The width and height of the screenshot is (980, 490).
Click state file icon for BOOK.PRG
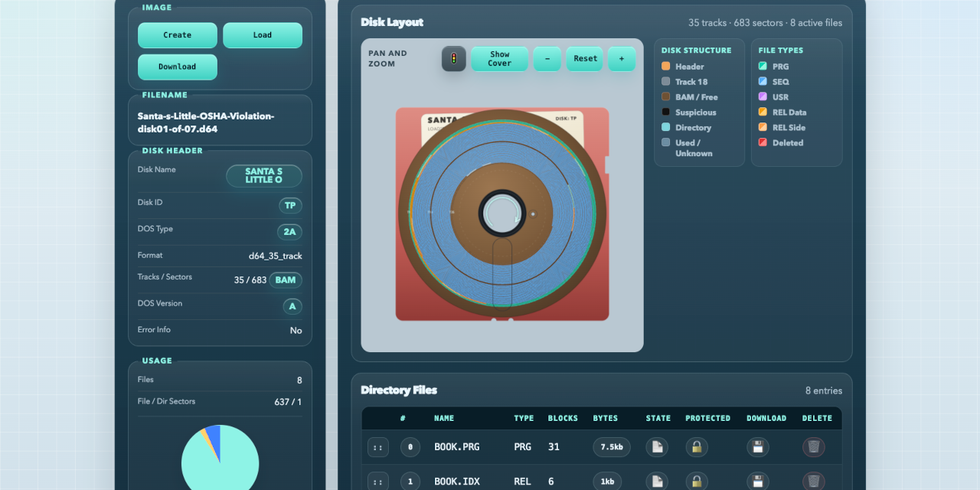[x=657, y=447]
